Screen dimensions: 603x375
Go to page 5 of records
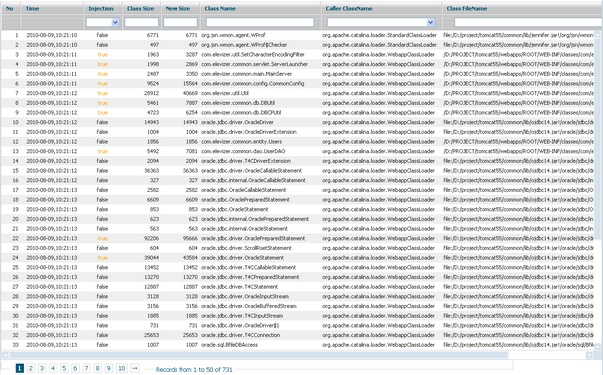click(x=64, y=368)
